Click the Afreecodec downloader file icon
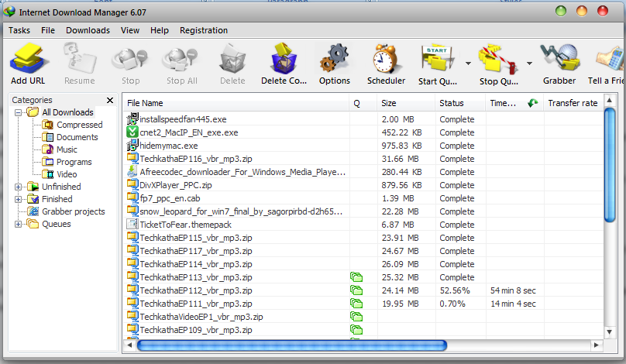The image size is (626, 364). tap(132, 172)
